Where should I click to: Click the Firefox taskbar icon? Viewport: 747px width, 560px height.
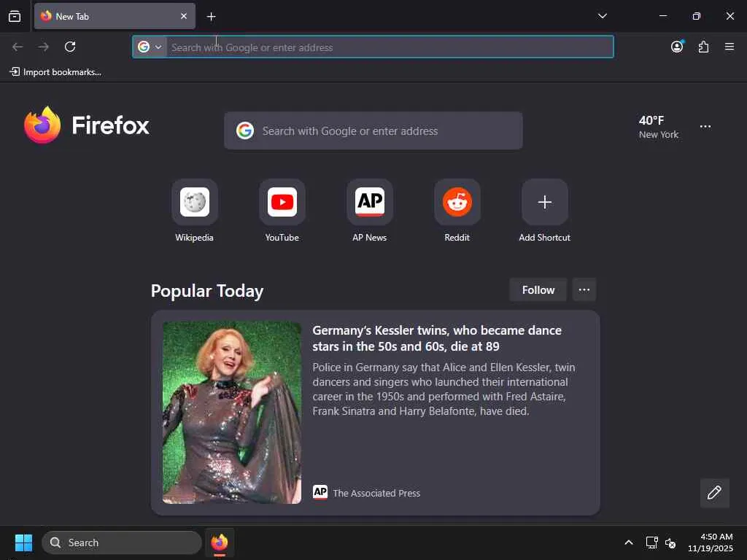(219, 542)
